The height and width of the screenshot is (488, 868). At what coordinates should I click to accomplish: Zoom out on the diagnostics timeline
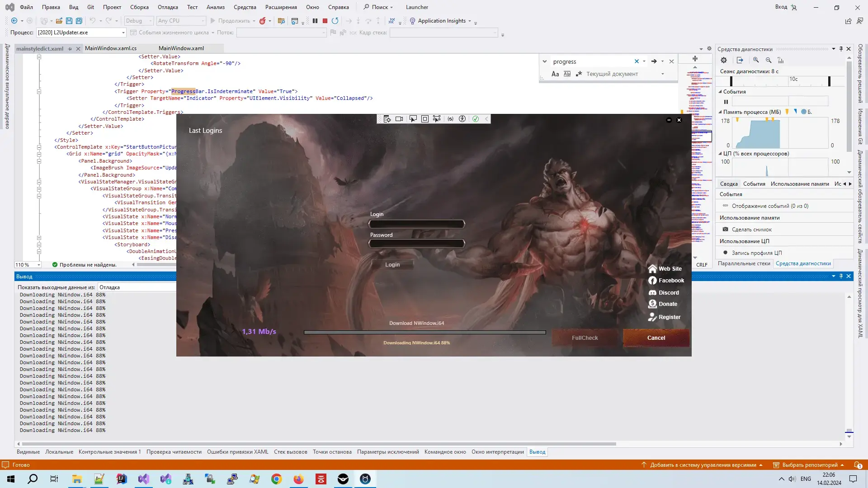click(x=769, y=60)
